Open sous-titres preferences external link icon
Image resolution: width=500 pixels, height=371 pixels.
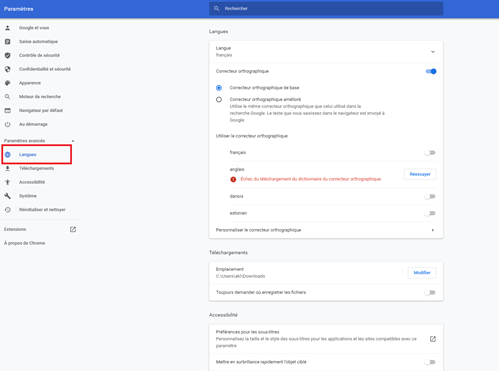[x=433, y=339]
